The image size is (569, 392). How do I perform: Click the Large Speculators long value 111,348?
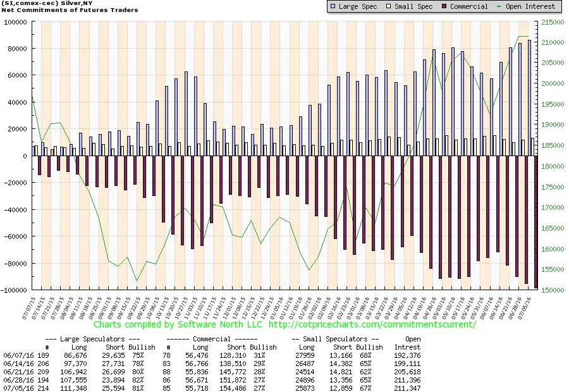(x=73, y=388)
